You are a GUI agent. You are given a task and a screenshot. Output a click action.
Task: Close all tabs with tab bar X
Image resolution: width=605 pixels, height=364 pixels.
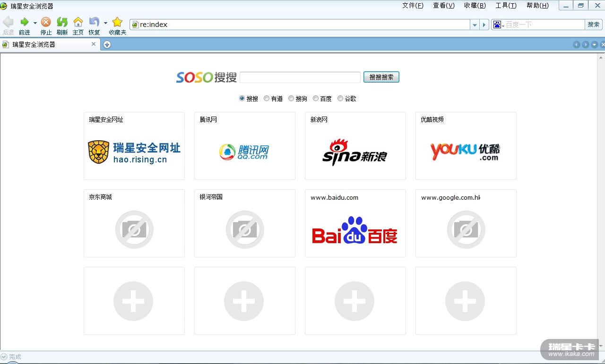(x=603, y=44)
